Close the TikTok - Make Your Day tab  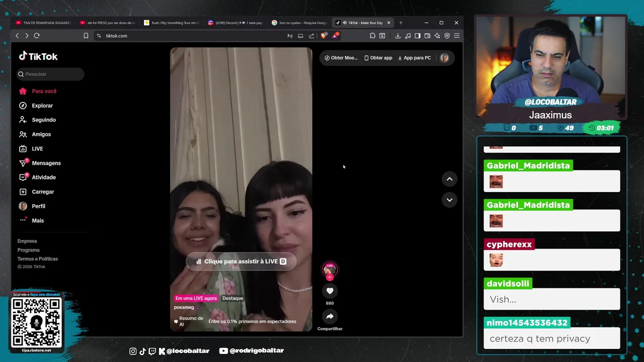(388, 23)
